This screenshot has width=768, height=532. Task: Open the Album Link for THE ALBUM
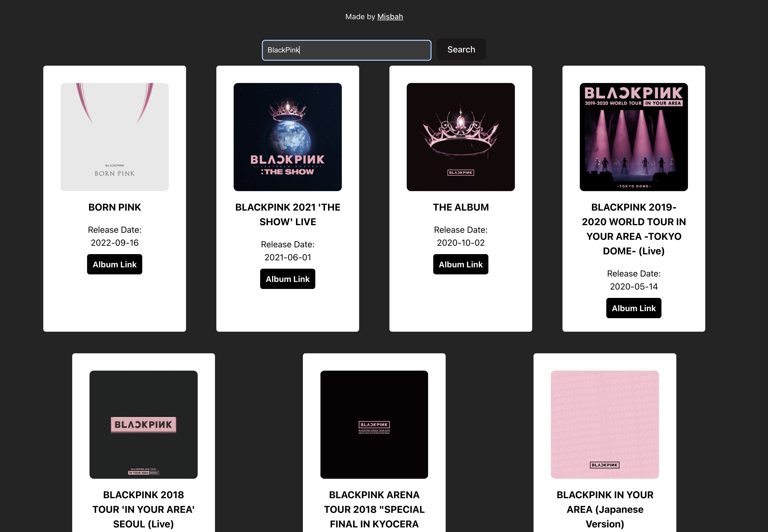tap(461, 264)
